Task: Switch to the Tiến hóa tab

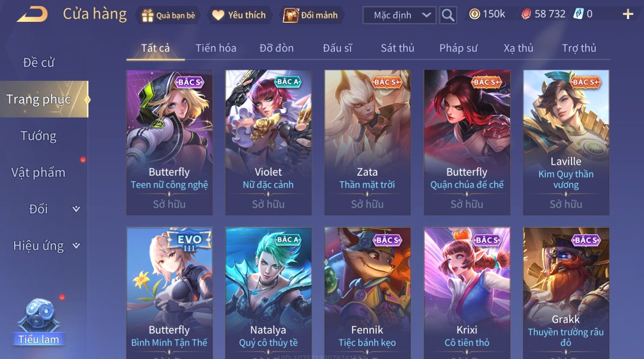Action: [x=216, y=48]
